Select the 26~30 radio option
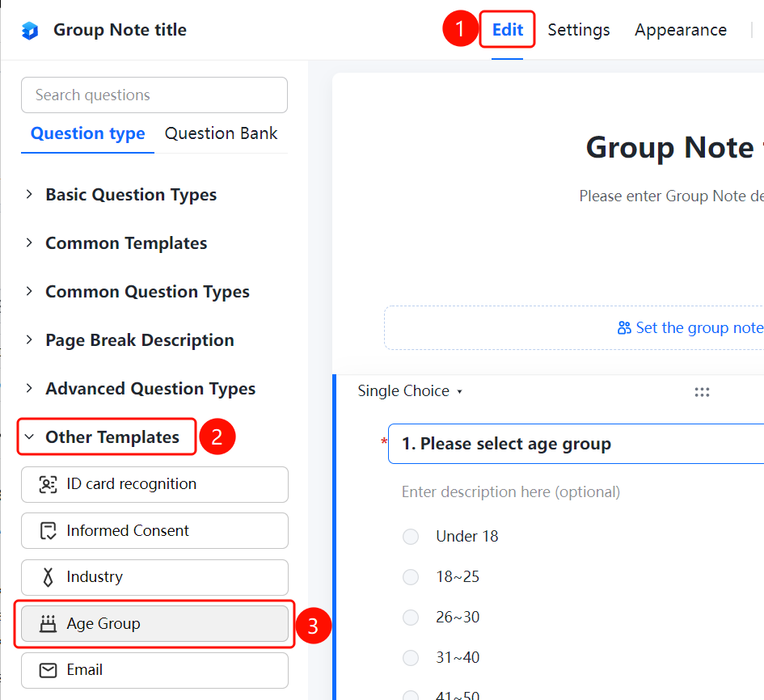The width and height of the screenshot is (764, 700). [411, 618]
